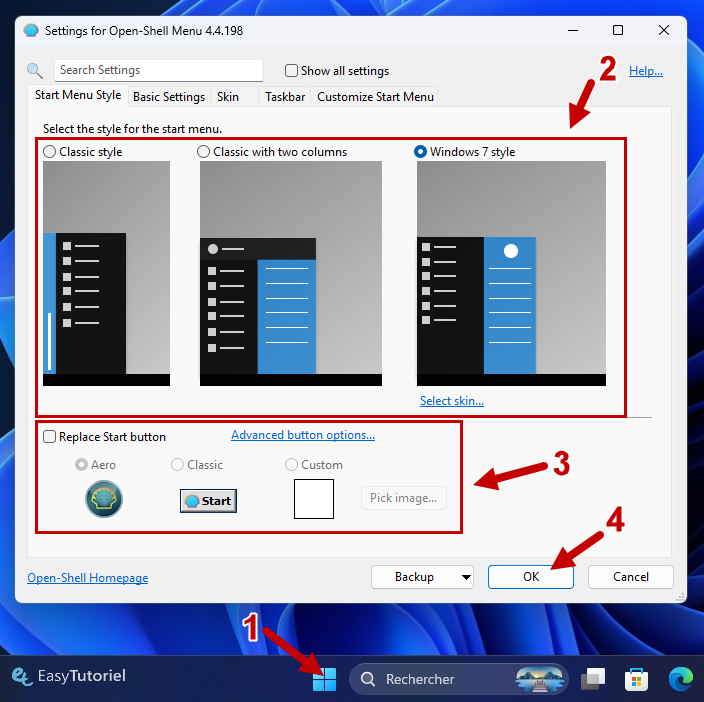The height and width of the screenshot is (702, 704).
Task: Click the OK button
Action: (x=531, y=577)
